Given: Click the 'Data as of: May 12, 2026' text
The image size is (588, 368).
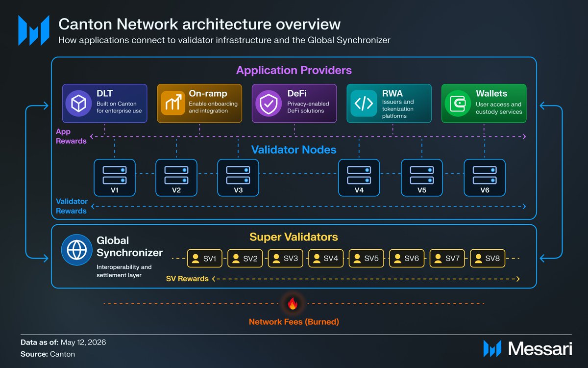Looking at the screenshot, I should [x=63, y=342].
